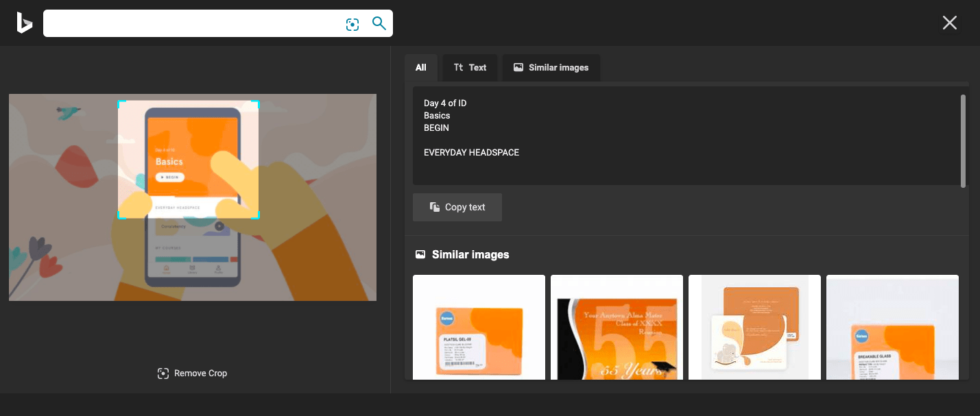Image resolution: width=980 pixels, height=416 pixels.
Task: Close the visual search overlay
Action: tap(949, 23)
